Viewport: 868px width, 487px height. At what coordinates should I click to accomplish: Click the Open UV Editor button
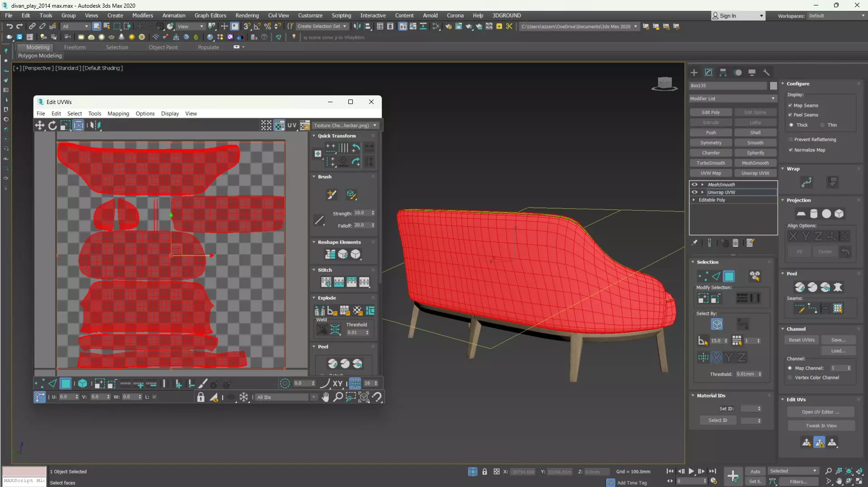point(821,412)
